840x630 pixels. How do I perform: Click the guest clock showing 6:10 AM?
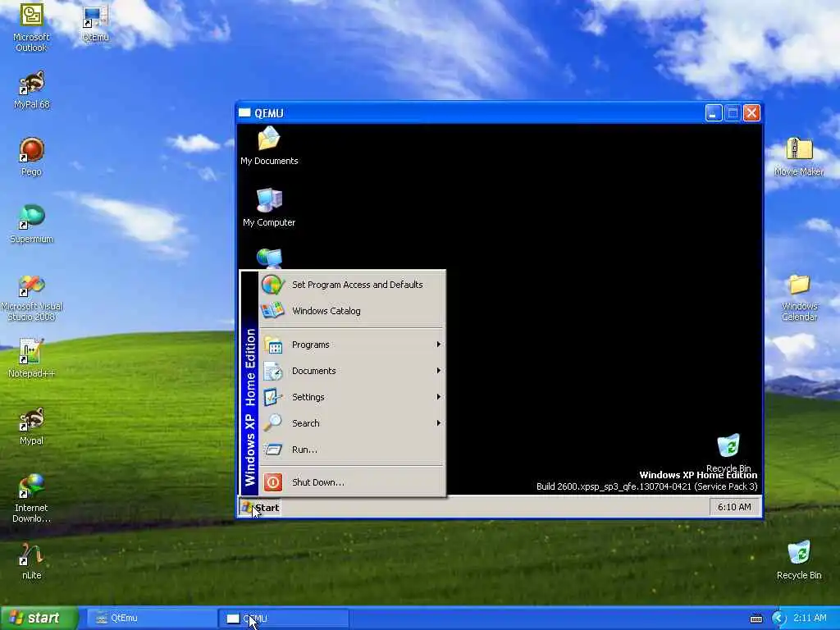pos(734,507)
